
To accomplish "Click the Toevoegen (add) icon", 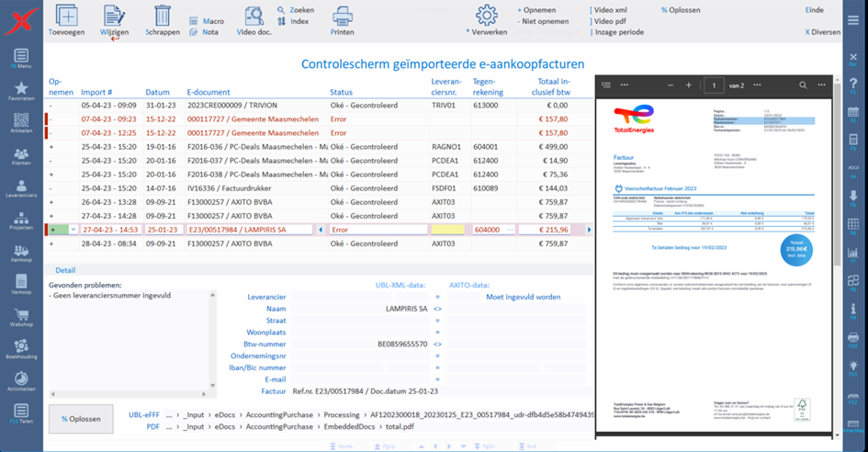I will [66, 16].
